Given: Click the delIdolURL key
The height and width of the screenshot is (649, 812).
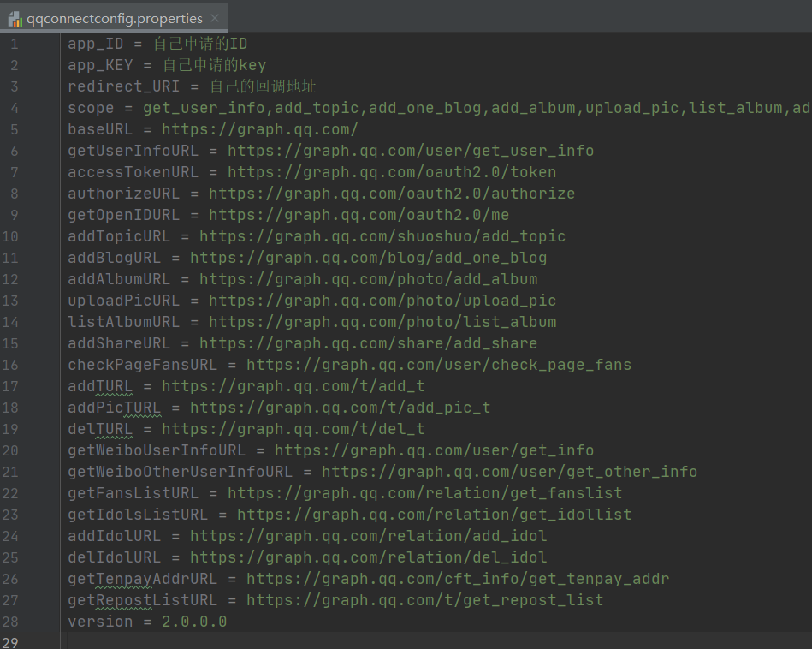Looking at the screenshot, I should [115, 557].
